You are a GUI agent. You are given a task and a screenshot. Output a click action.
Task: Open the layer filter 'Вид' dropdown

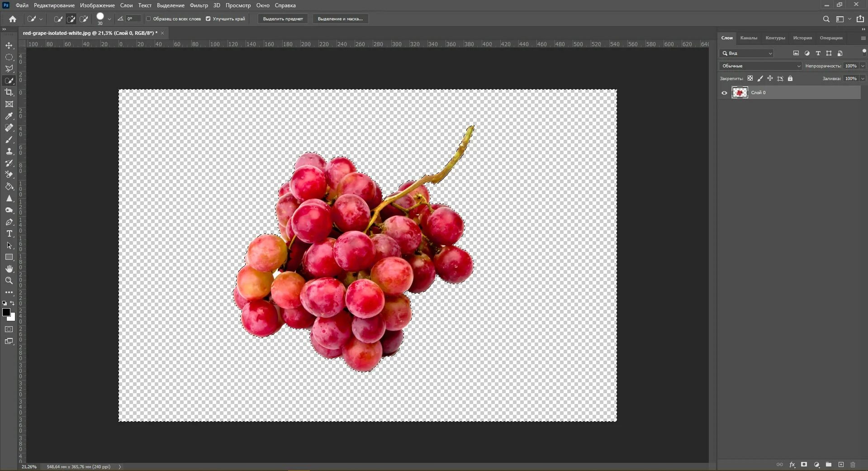click(747, 53)
